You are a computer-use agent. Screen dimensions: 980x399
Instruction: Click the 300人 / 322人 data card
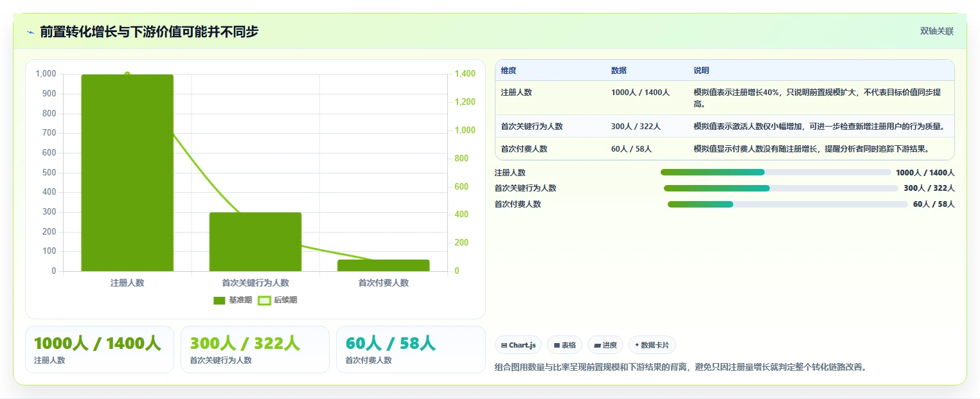click(x=255, y=350)
